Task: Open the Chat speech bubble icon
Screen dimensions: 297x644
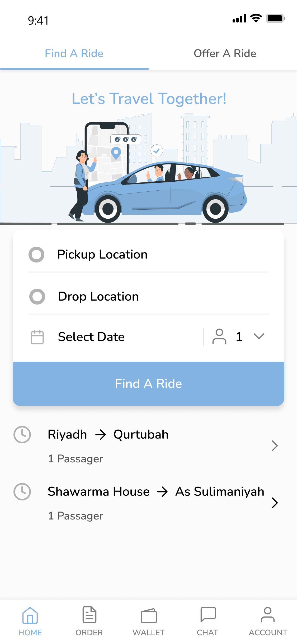Action: pos(208,614)
